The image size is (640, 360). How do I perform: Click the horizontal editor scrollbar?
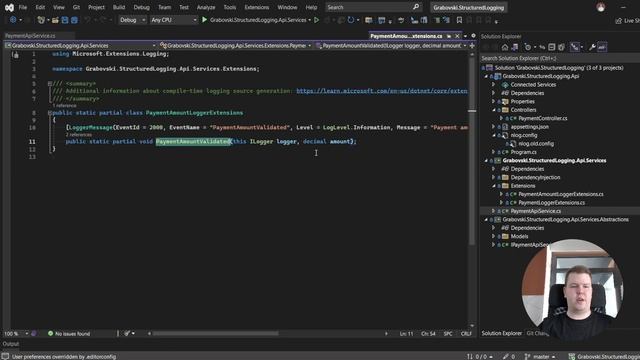(216, 333)
